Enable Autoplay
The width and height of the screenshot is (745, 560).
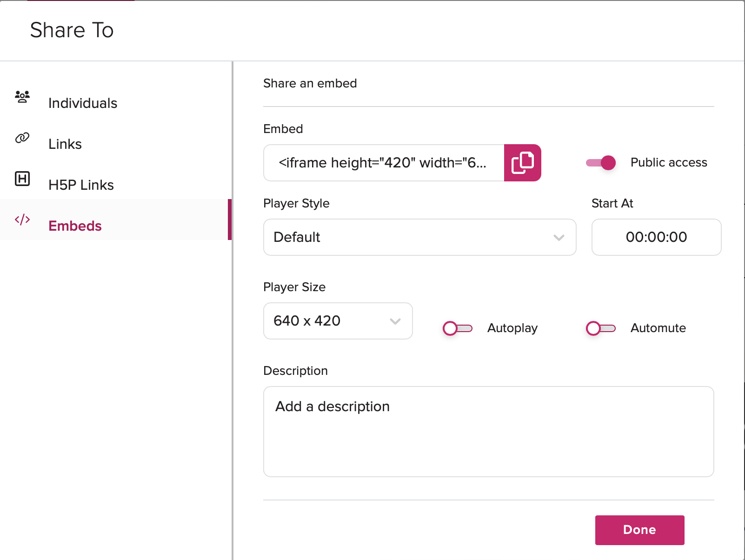[458, 328]
